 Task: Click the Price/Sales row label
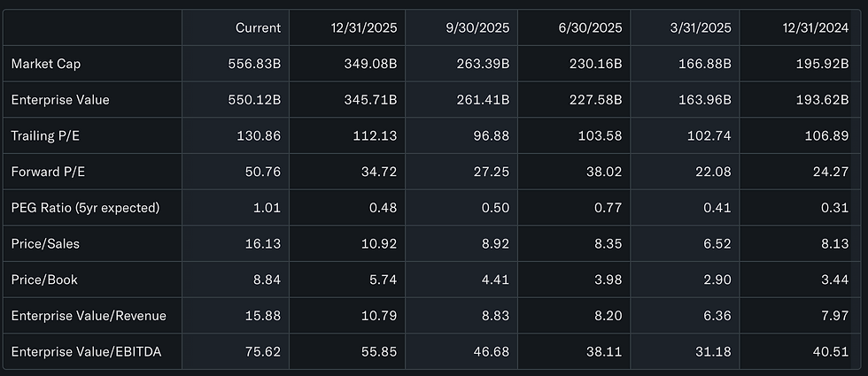(x=45, y=243)
